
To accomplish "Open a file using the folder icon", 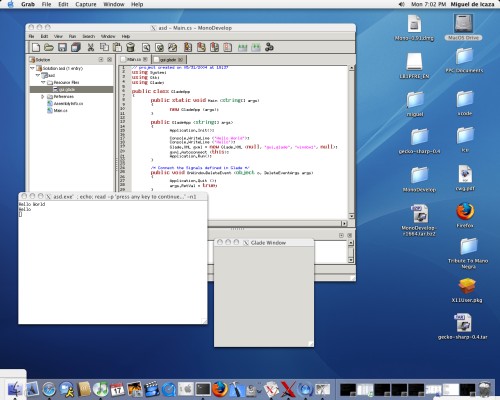I will (x=49, y=48).
